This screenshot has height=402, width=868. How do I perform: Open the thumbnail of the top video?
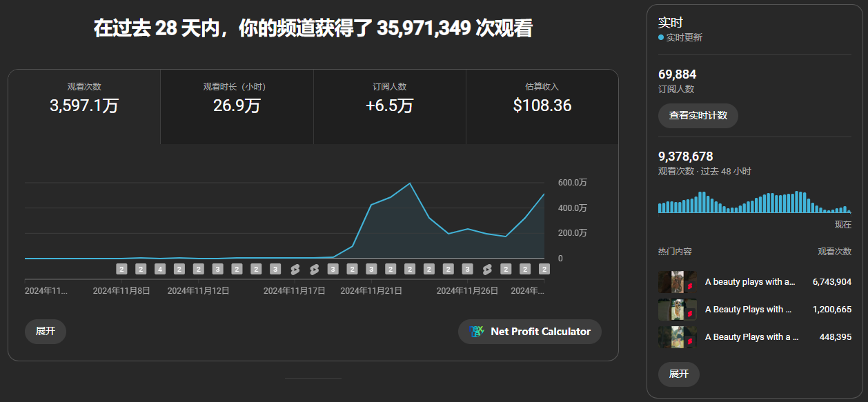677,282
